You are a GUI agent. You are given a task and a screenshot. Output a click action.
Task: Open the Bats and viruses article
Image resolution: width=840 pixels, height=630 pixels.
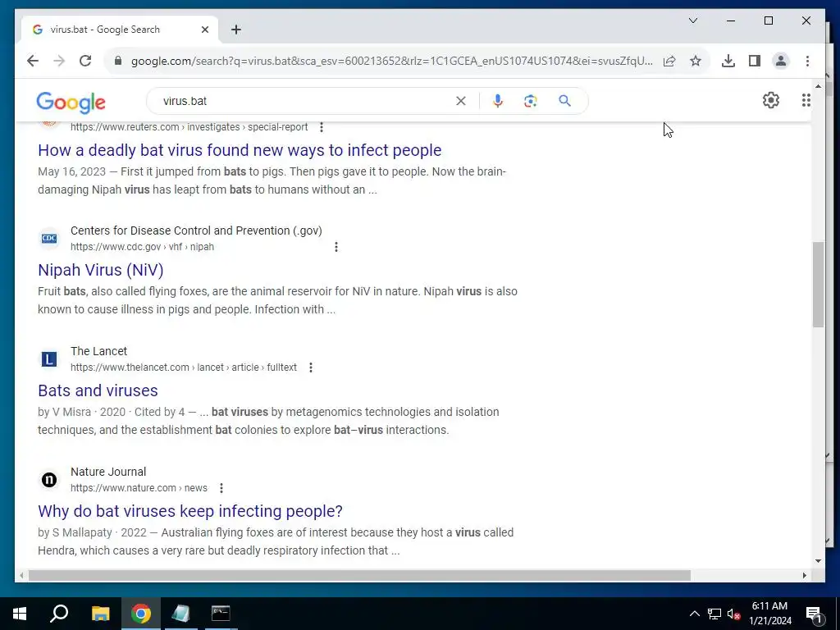98,390
